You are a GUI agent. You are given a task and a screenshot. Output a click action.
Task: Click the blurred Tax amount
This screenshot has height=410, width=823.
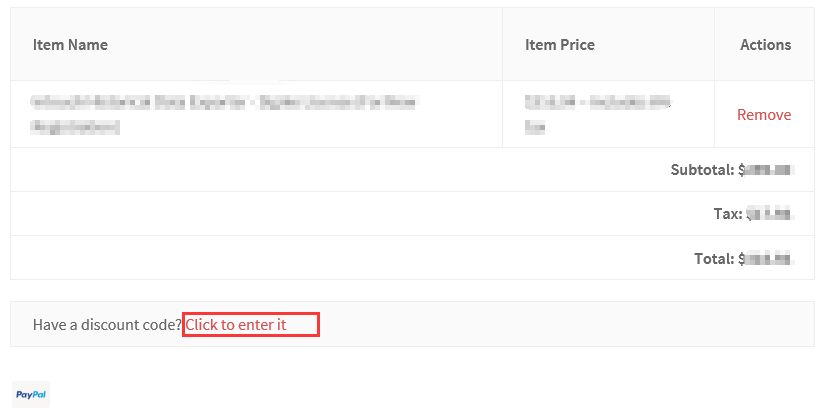pyautogui.click(x=770, y=214)
